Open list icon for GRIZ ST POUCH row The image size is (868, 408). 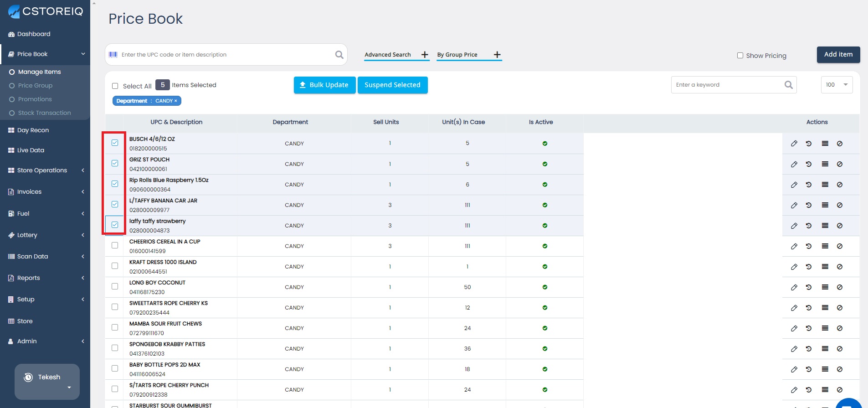click(x=825, y=164)
